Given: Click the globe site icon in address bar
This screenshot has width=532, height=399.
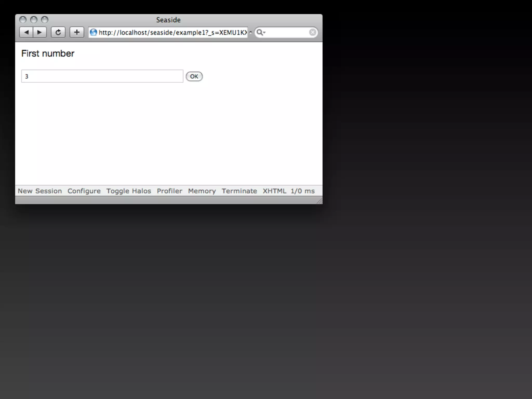Looking at the screenshot, I should click(93, 32).
